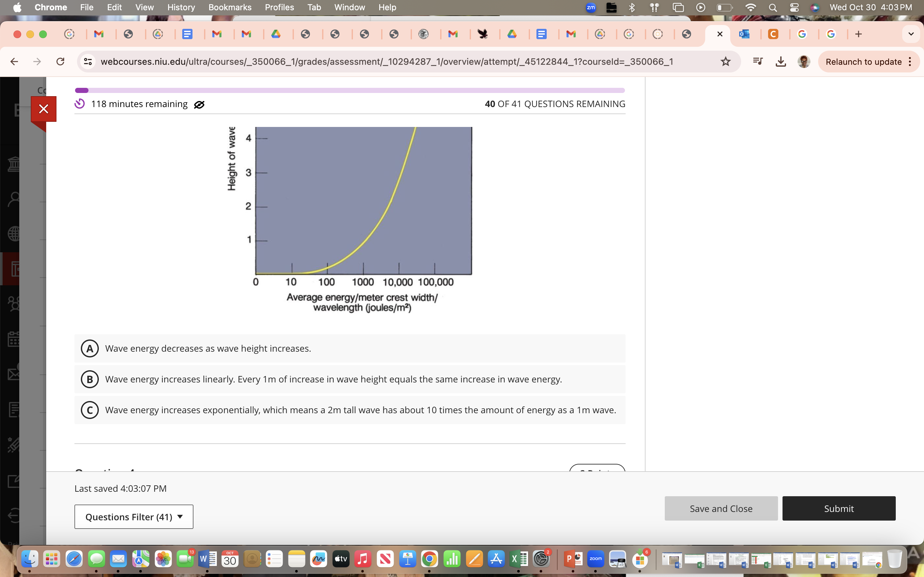Click the Save and Close button
924x577 pixels.
point(721,508)
